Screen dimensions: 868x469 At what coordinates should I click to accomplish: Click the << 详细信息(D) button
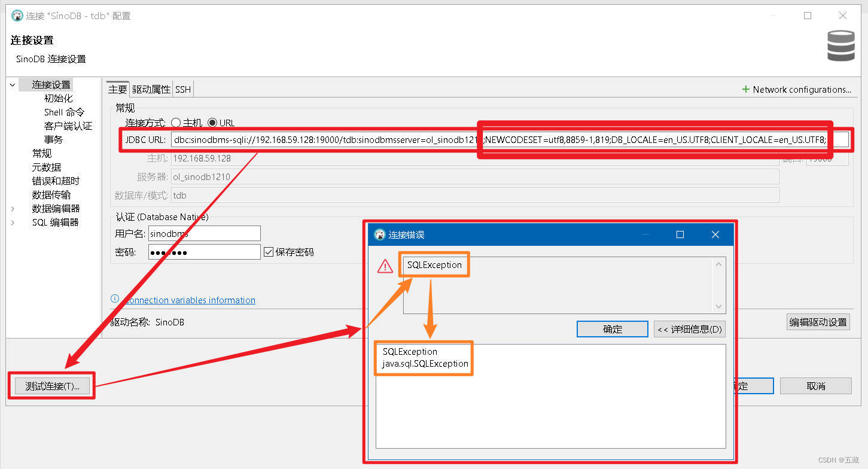[690, 329]
